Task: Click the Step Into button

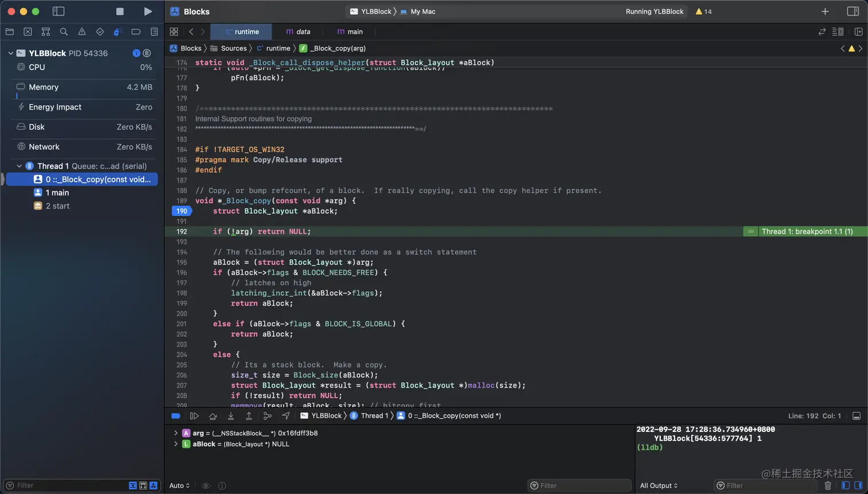Action: (231, 416)
